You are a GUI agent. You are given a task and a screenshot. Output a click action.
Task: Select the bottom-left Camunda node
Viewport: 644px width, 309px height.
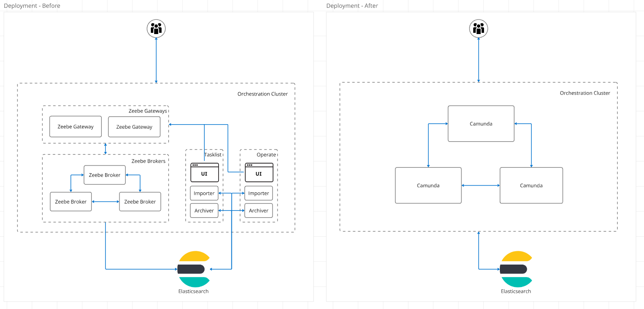click(x=428, y=185)
